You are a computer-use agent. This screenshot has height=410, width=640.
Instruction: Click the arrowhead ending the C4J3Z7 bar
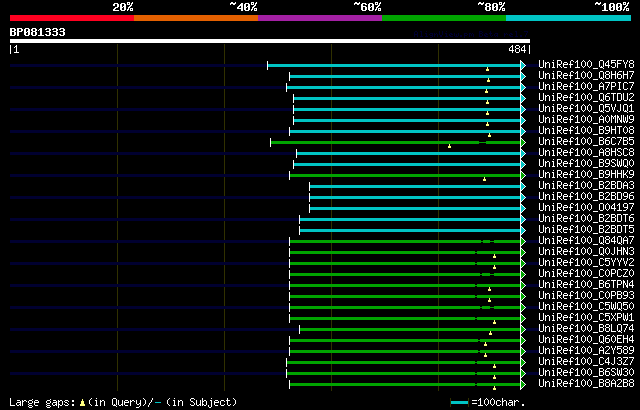(x=523, y=363)
